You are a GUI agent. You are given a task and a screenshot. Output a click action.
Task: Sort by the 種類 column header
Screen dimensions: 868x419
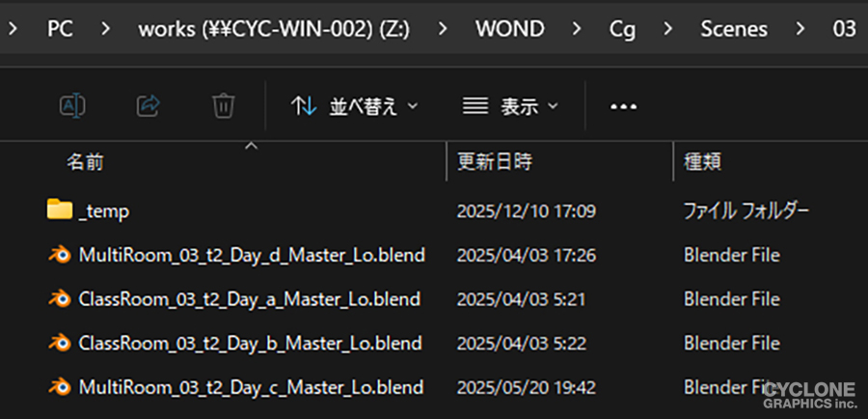pos(702,162)
